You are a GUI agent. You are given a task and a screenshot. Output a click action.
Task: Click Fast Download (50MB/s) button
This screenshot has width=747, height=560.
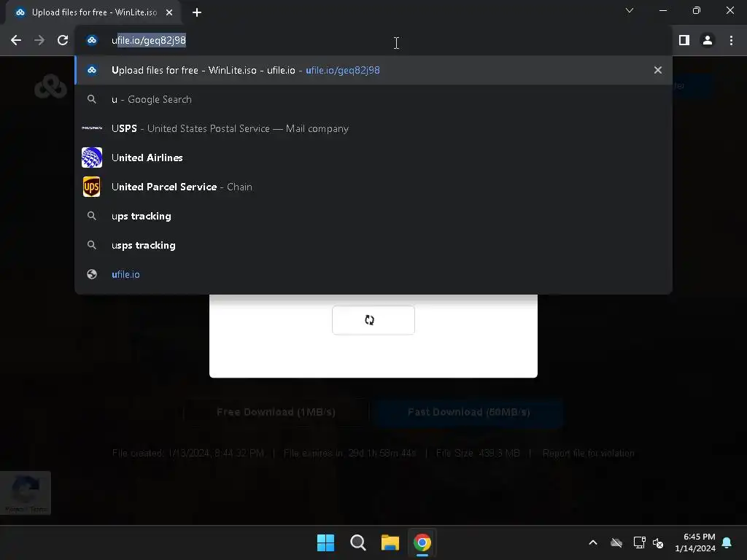pos(469,412)
